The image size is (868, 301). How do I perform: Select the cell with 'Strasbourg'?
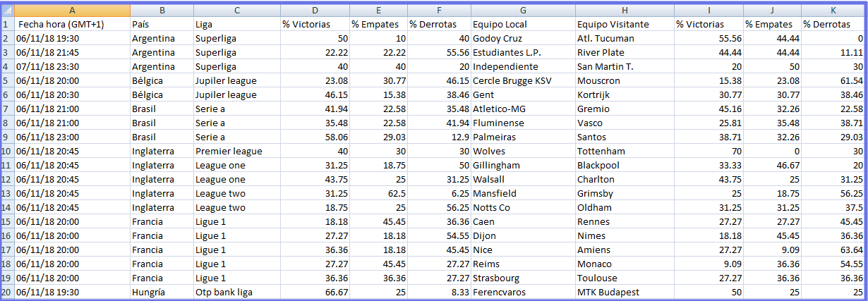(x=523, y=278)
